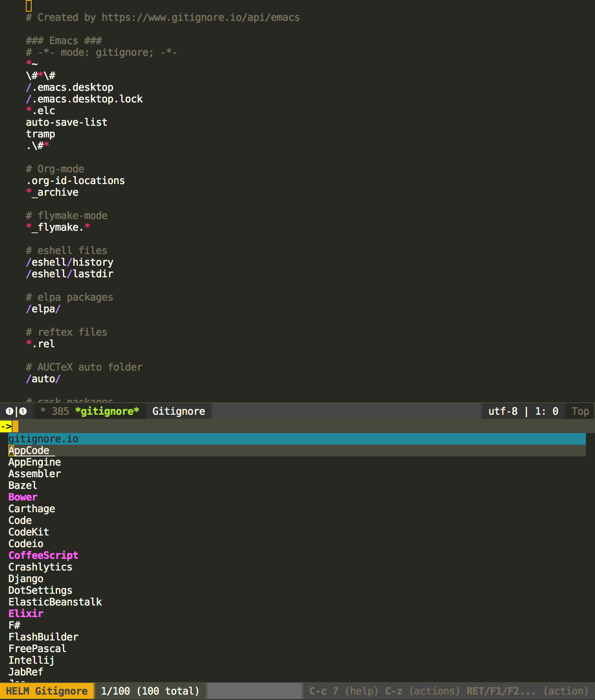Image resolution: width=595 pixels, height=700 pixels.
Task: Pick the CodeKit entry
Action: 29,532
